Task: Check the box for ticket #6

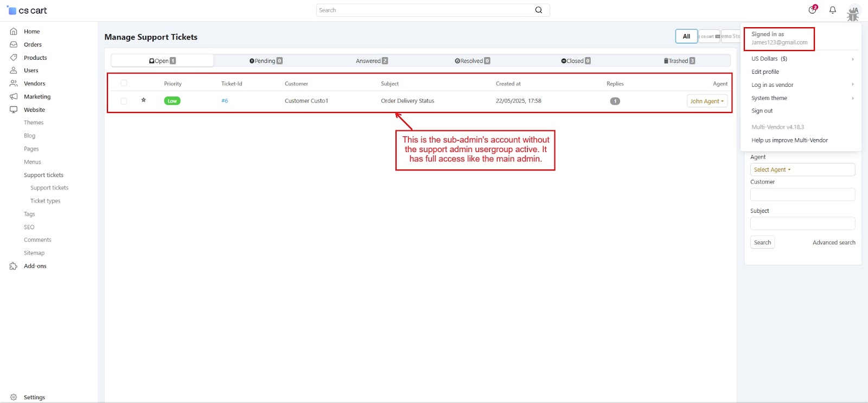Action: click(x=124, y=101)
